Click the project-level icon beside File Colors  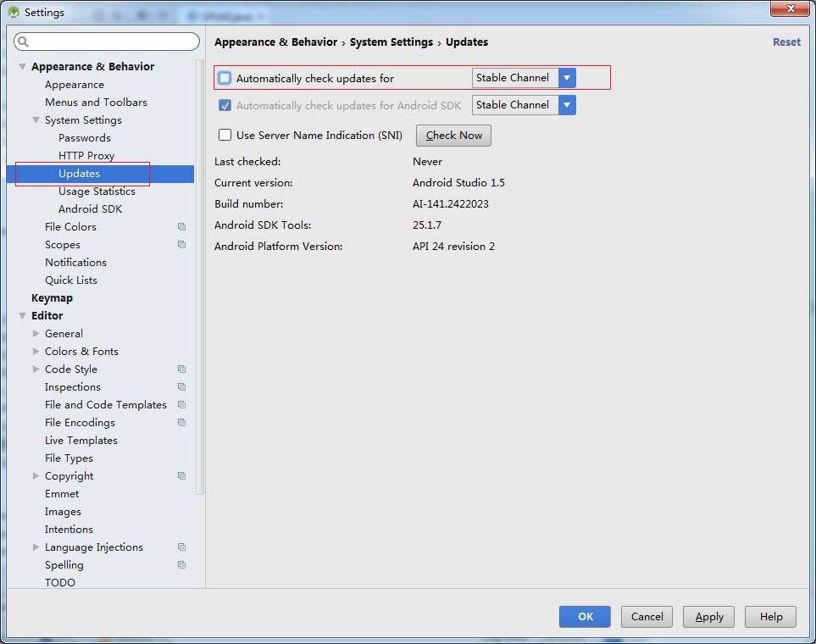(181, 226)
